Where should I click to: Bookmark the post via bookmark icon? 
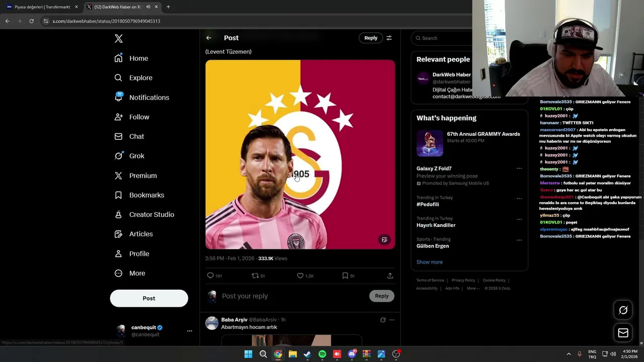345,276
